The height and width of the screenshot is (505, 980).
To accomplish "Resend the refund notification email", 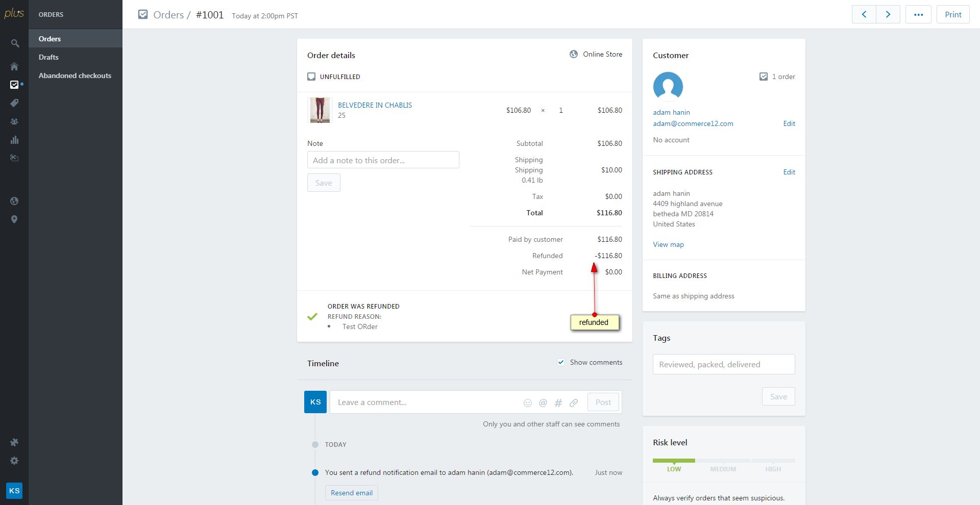I will (352, 493).
